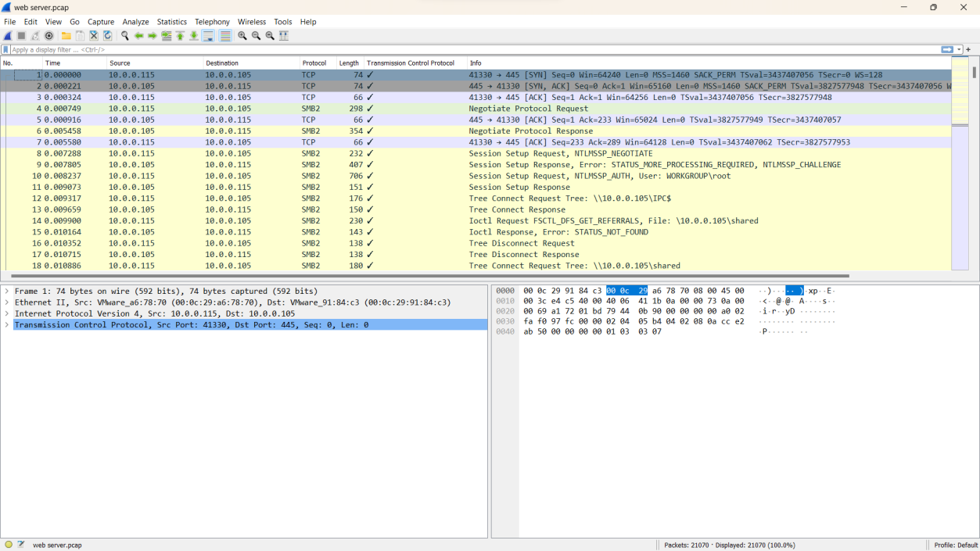Click the expert information yellow circle

pos(9,545)
